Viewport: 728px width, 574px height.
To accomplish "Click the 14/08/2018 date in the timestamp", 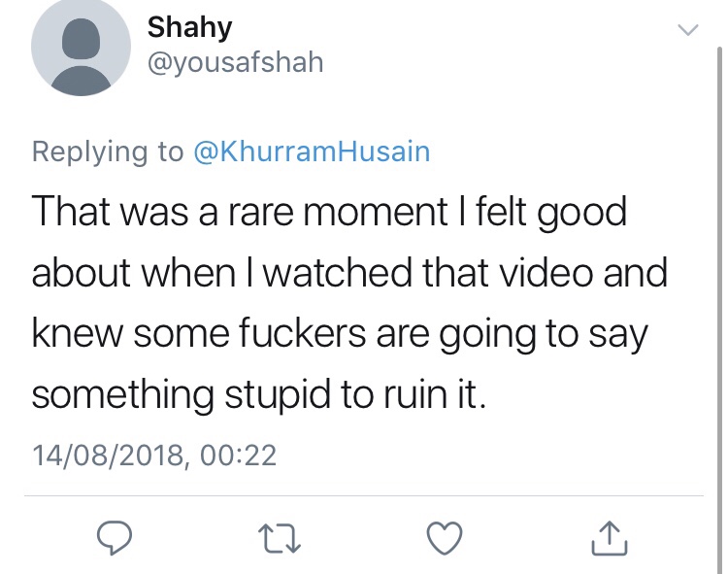I will coord(108,455).
